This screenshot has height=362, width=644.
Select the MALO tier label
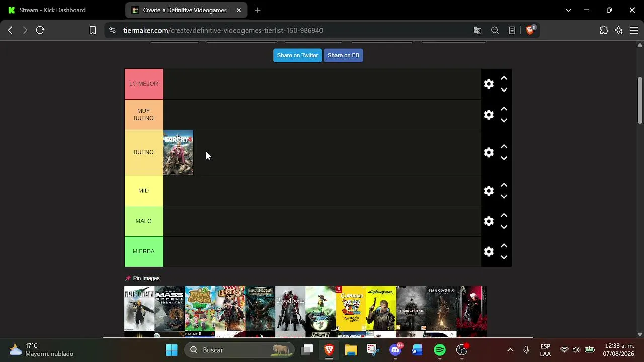coord(143,221)
